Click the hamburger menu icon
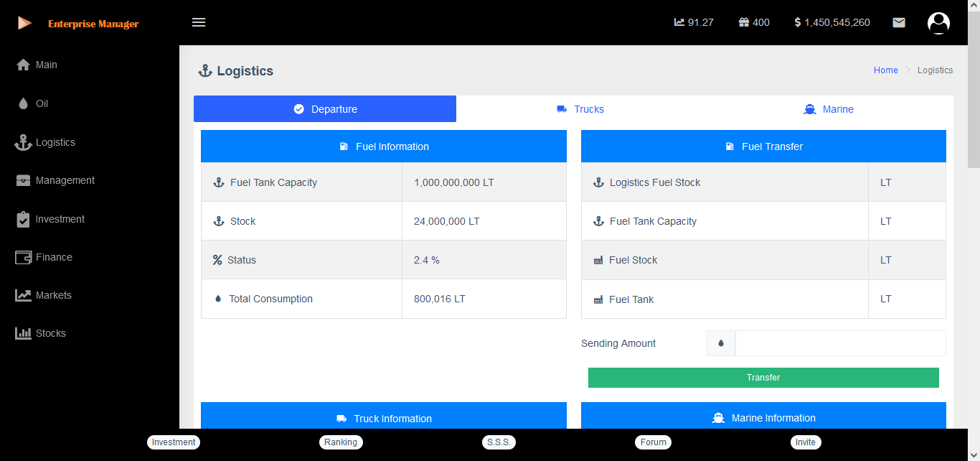 [199, 22]
